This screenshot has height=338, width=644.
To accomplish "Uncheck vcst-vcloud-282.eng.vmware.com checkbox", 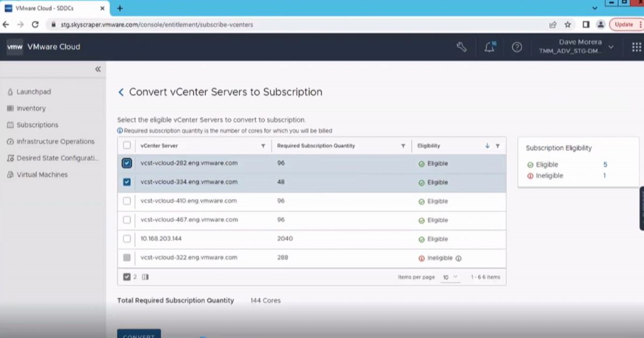I will [127, 163].
